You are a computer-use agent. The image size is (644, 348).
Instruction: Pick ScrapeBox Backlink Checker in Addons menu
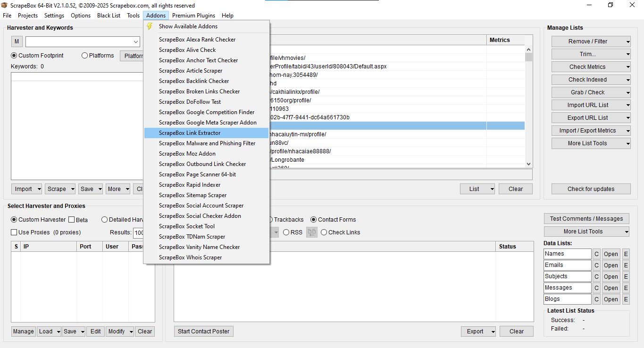coord(206,81)
